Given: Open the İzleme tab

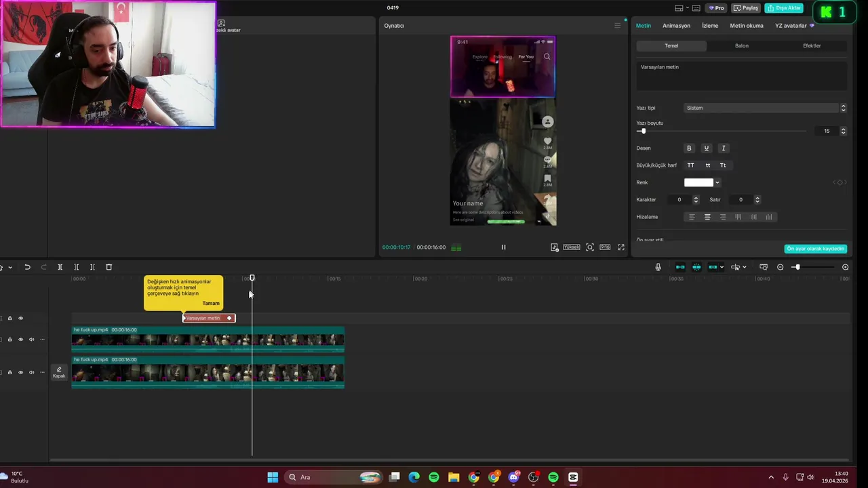Looking at the screenshot, I should (710, 26).
